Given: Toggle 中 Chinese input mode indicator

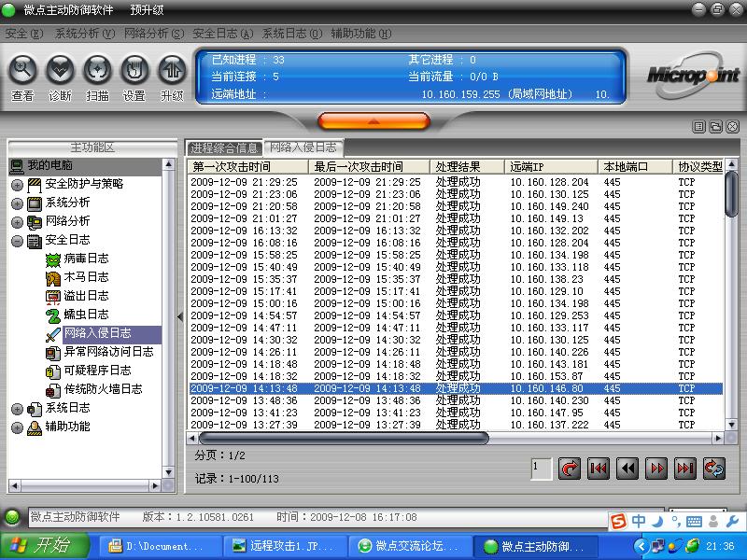Looking at the screenshot, I should (x=639, y=522).
